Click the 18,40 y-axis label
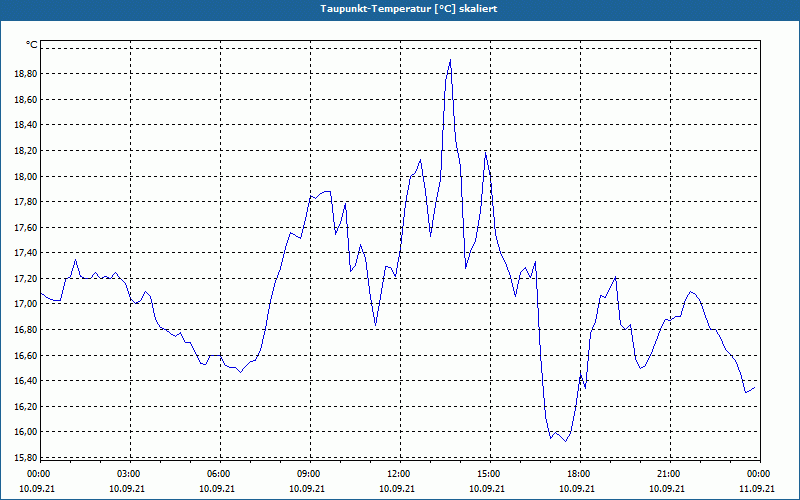800x500 pixels. 26,125
